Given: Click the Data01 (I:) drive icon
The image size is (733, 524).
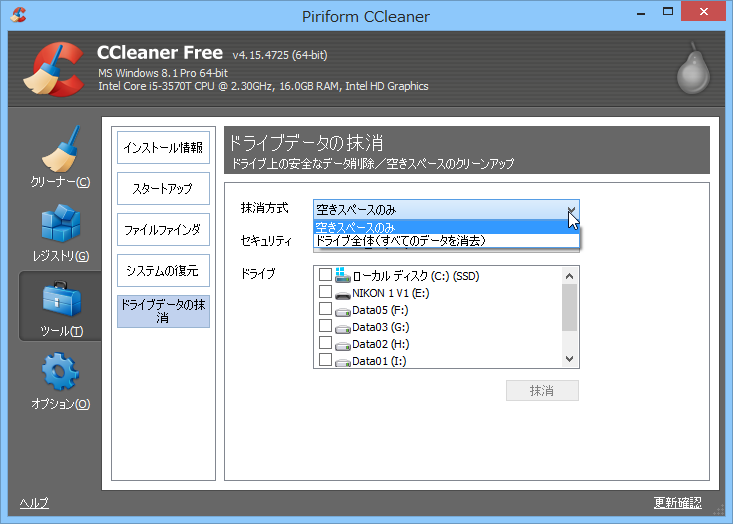Looking at the screenshot, I should [343, 362].
